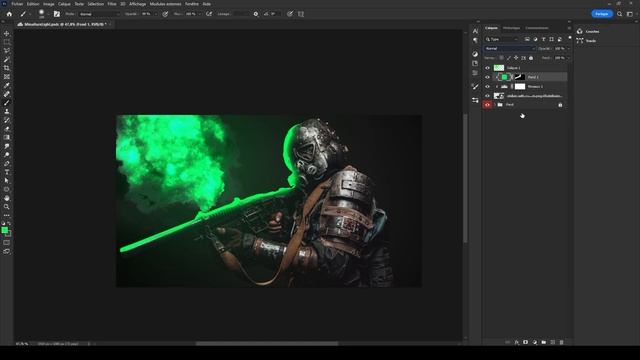Open the layer Opacité dropdown arrow
The image size is (640, 360).
[569, 49]
